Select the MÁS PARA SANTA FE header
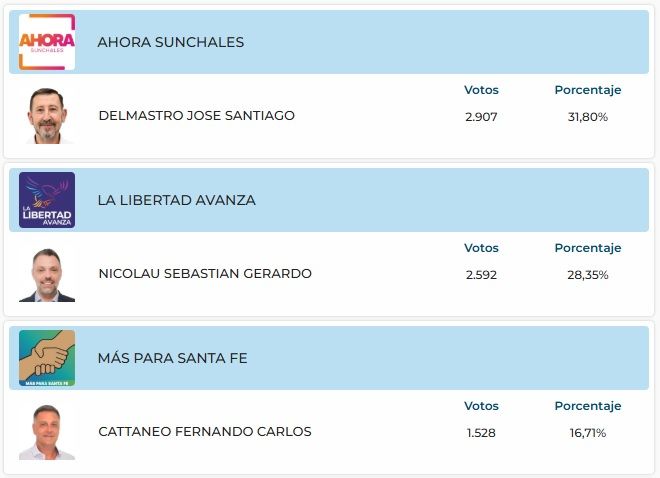The width and height of the screenshot is (660, 478). pos(172,358)
